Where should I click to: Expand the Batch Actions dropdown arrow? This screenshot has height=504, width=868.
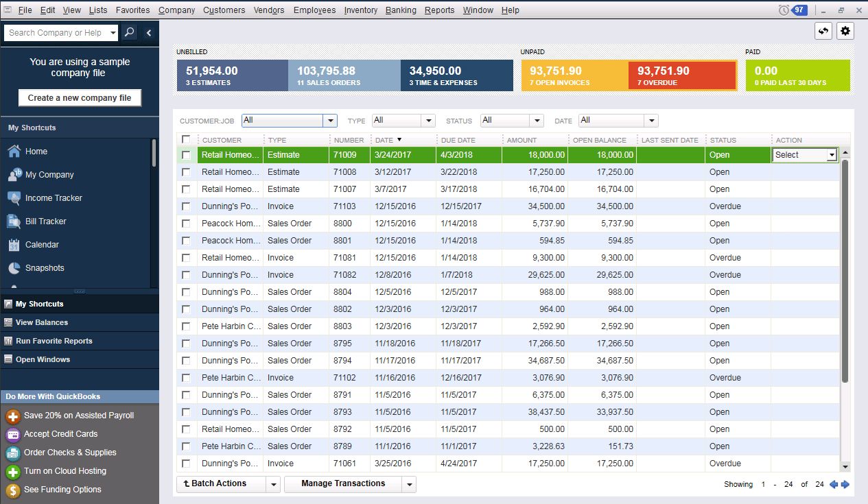click(x=273, y=483)
